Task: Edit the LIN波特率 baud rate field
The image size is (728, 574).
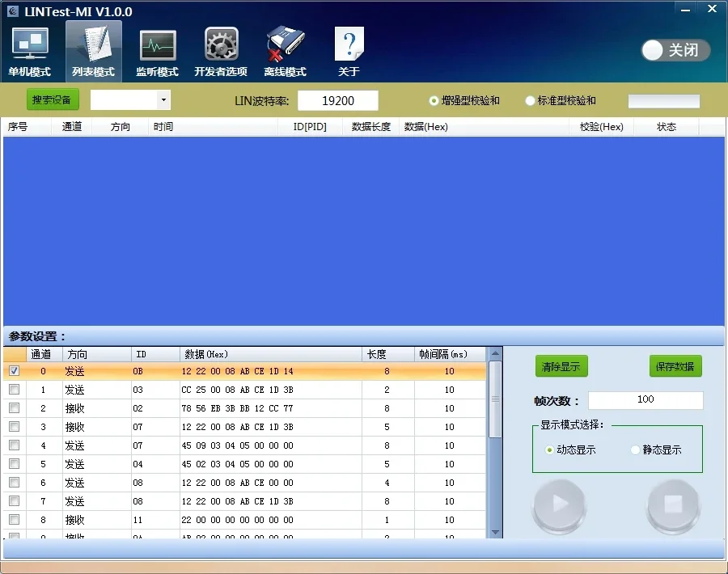Action: pos(337,100)
